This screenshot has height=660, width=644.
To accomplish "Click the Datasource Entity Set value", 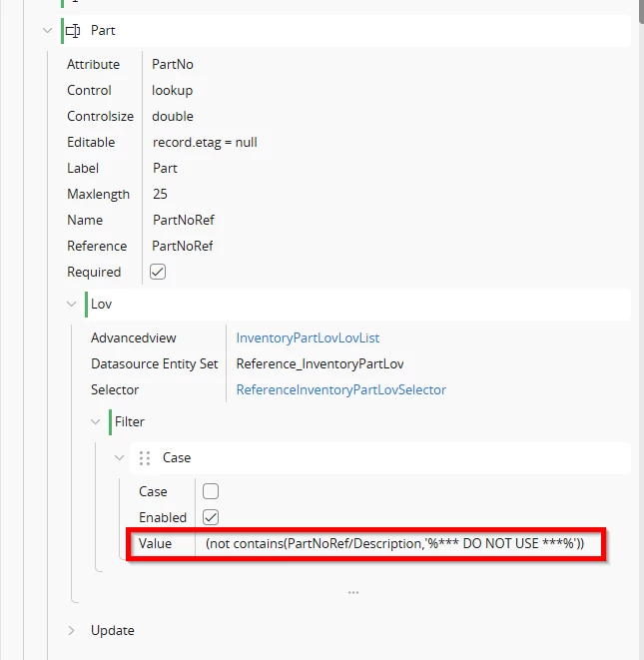I will pyautogui.click(x=320, y=364).
